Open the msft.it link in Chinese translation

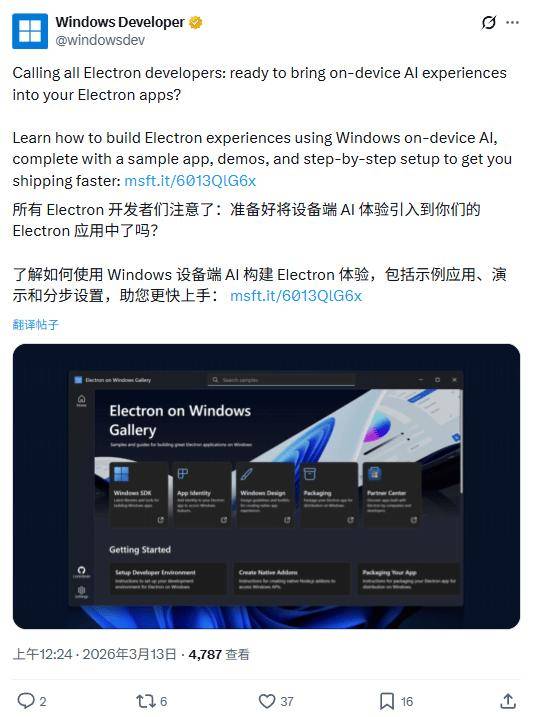(x=296, y=296)
